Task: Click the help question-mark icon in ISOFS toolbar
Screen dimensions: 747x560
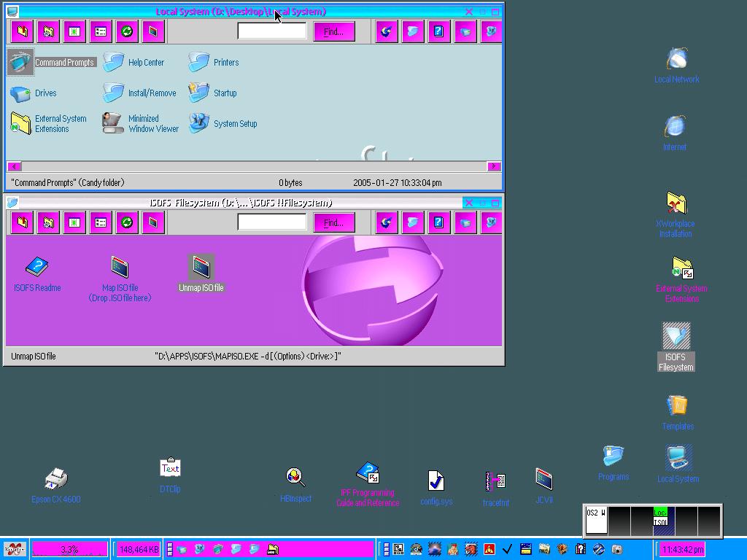Action: click(x=438, y=222)
